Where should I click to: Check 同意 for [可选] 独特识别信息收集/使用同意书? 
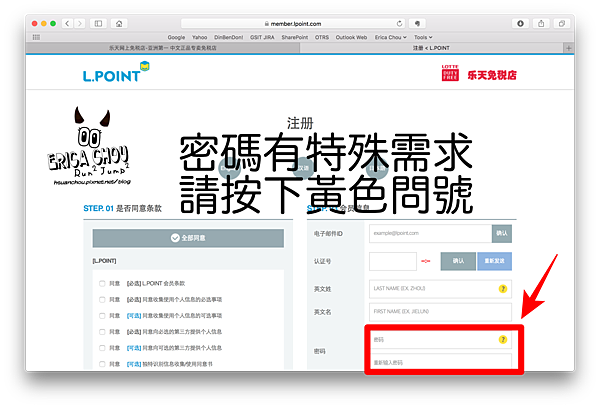(x=102, y=364)
